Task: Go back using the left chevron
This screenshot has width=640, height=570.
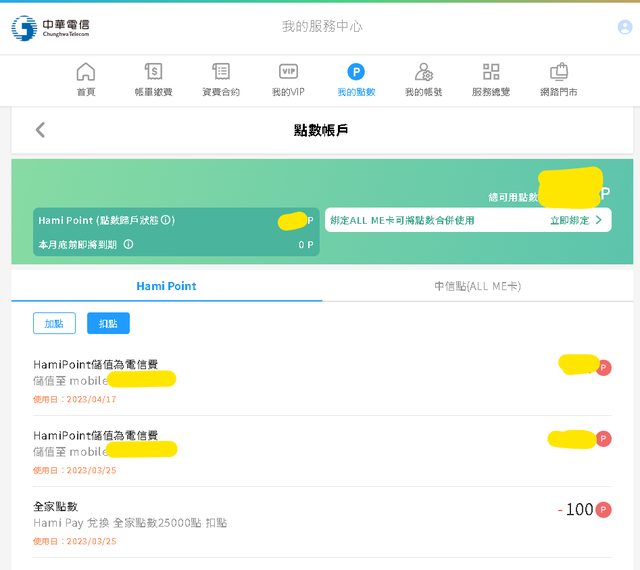Action: point(40,130)
